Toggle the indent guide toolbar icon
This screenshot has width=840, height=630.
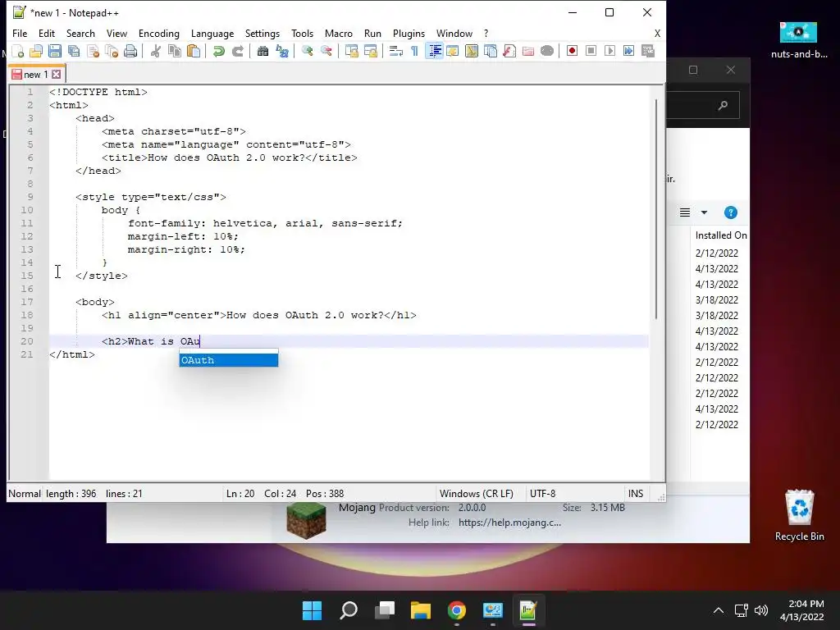click(434, 51)
